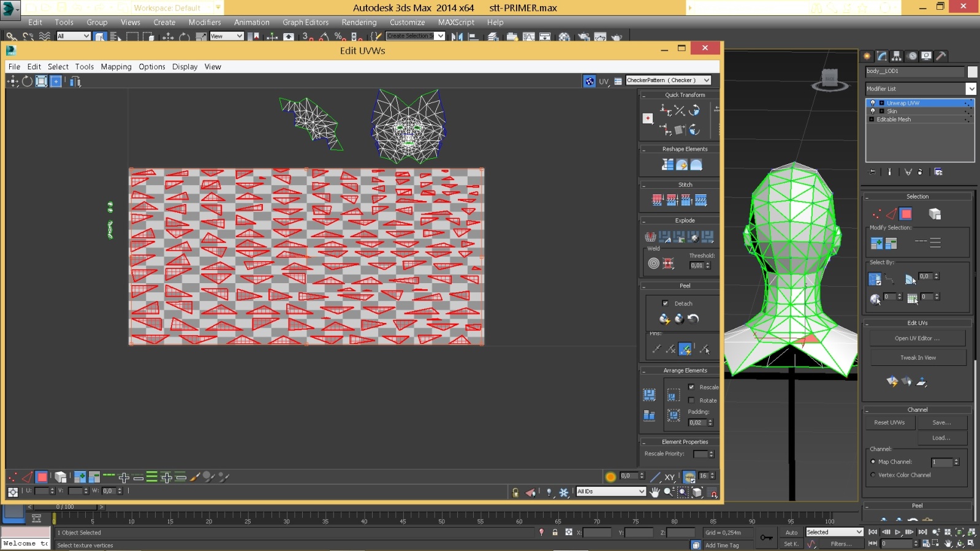Click the Save... button in Channel rollout

pos(942,422)
